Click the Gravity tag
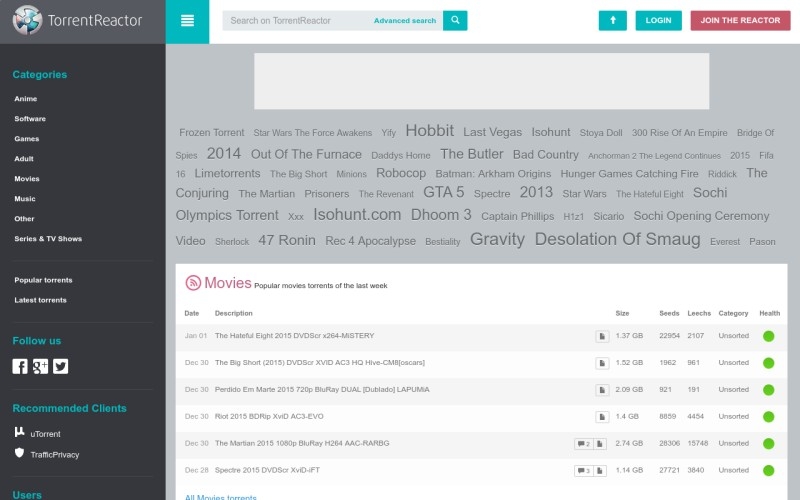The width and height of the screenshot is (800, 500). point(497,239)
